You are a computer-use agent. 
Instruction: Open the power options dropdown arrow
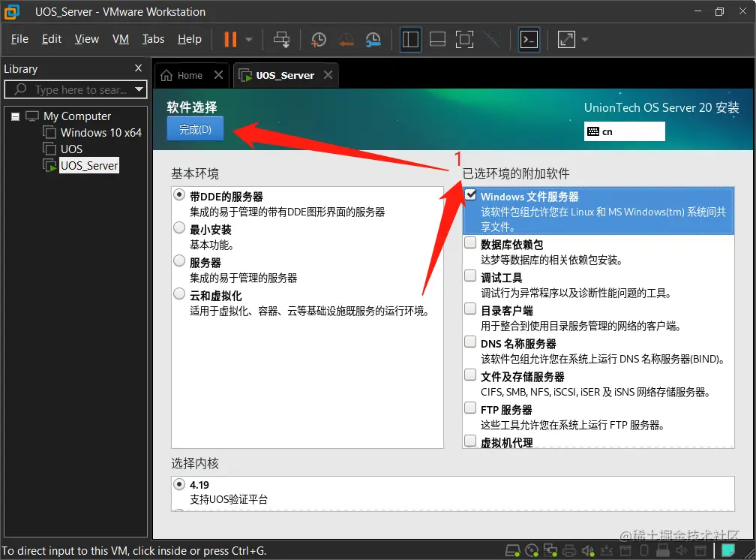(249, 40)
